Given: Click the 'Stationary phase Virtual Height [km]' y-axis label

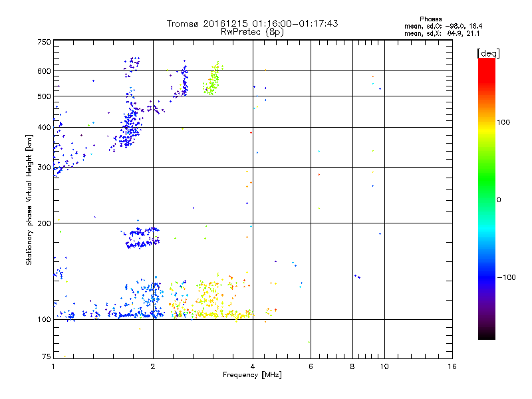Looking at the screenshot, I should click(x=29, y=200).
